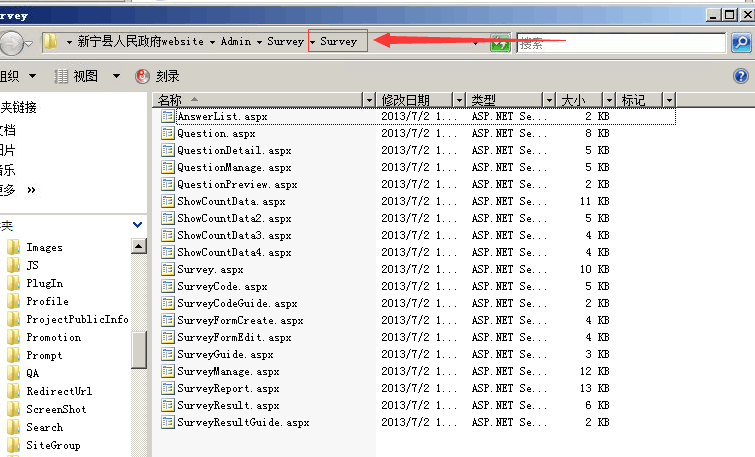Open the SiteGroup folder in tree
This screenshot has width=755, height=457.
[53, 445]
